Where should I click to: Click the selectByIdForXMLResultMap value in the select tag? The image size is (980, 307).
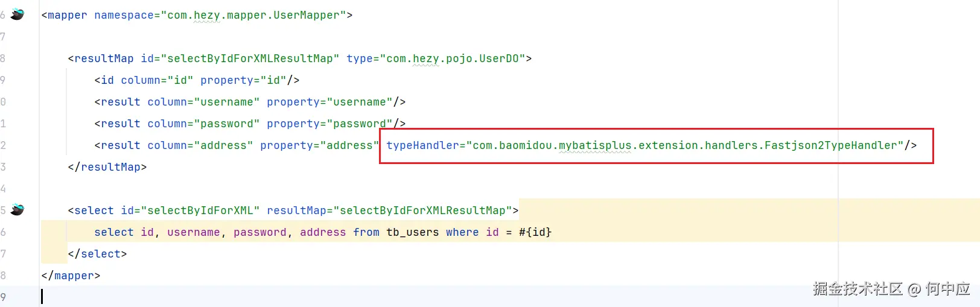click(422, 210)
